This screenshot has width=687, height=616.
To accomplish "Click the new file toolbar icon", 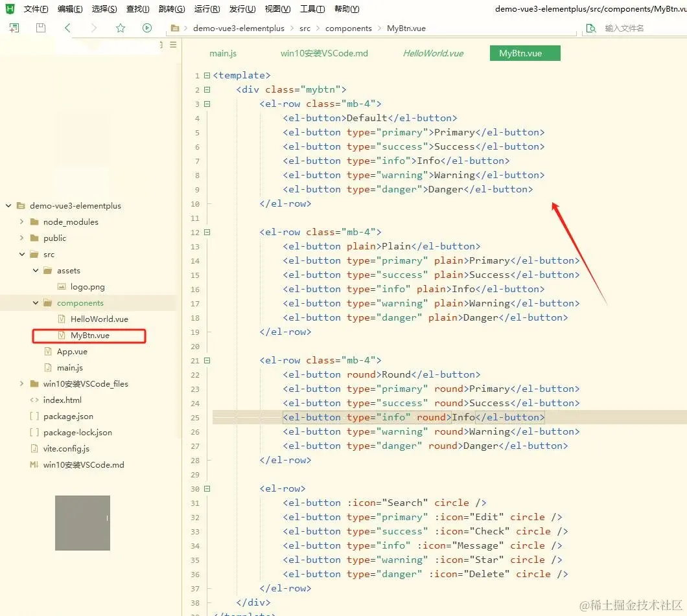I will pos(14,28).
